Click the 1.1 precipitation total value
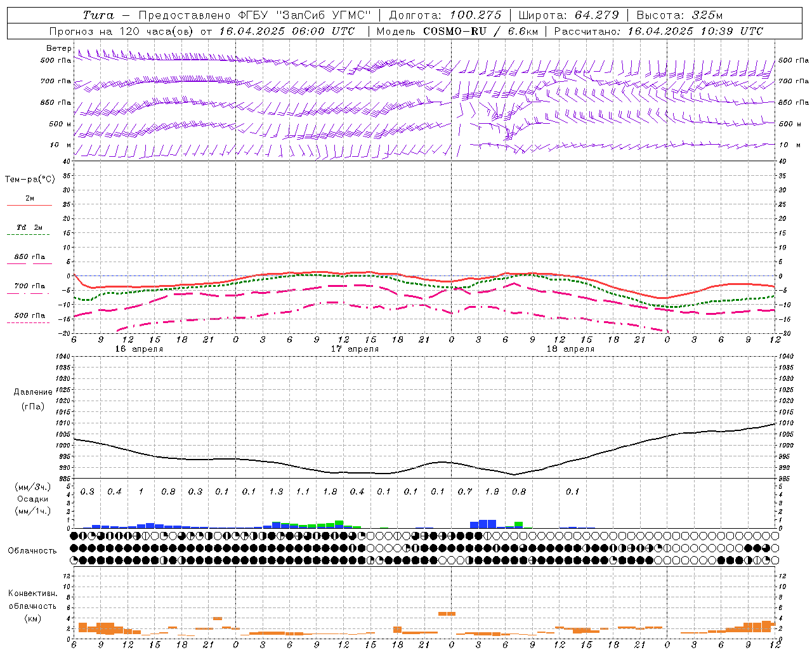 click(303, 492)
